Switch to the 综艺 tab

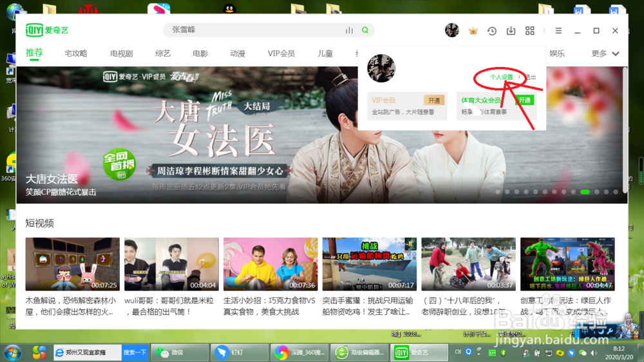point(163,53)
